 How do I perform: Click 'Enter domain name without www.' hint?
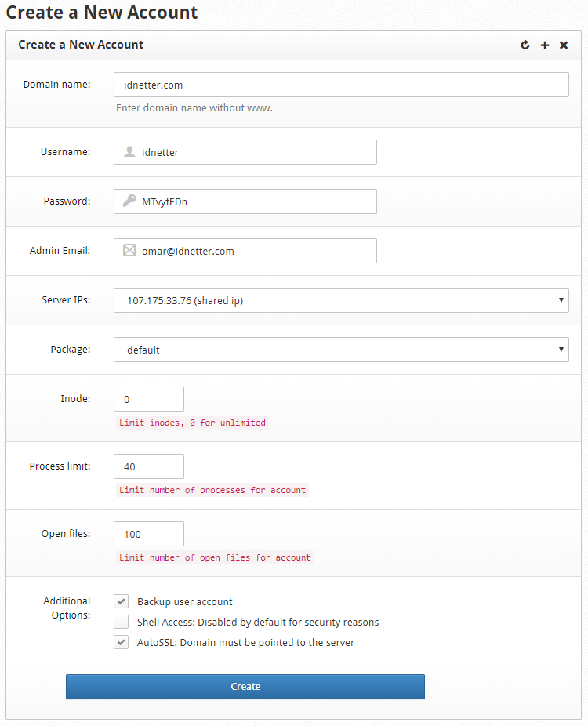pos(194,108)
